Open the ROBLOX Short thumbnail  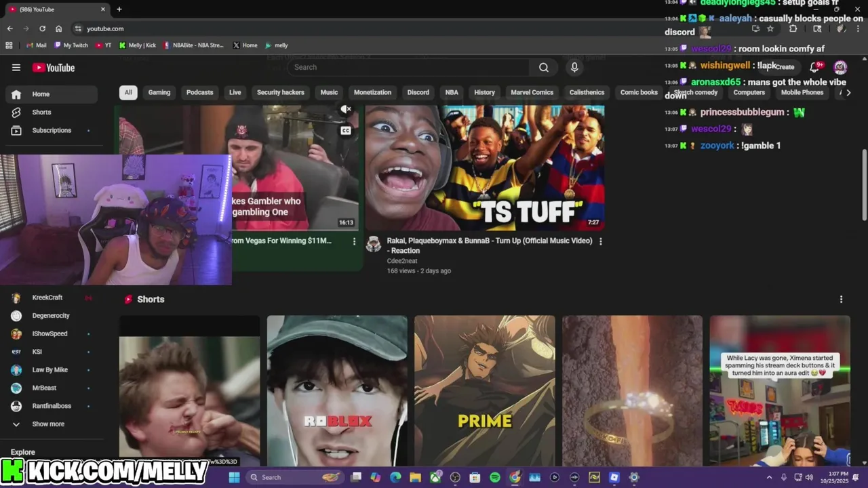tap(337, 391)
